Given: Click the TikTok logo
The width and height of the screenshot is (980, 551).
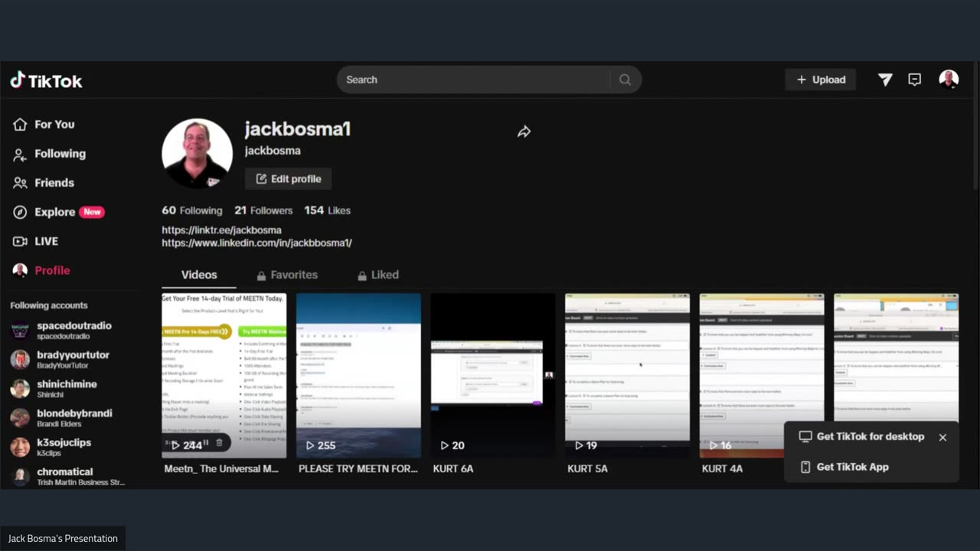Looking at the screenshot, I should coord(46,80).
